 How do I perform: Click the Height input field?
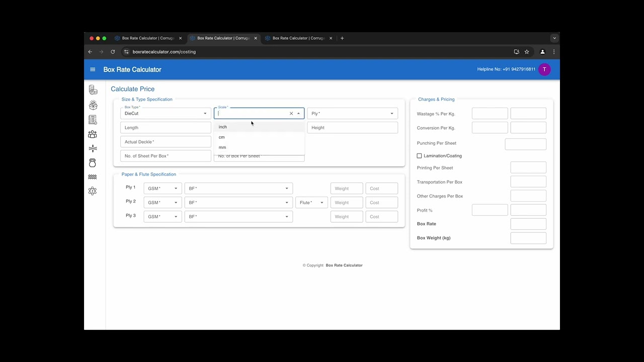(x=353, y=128)
